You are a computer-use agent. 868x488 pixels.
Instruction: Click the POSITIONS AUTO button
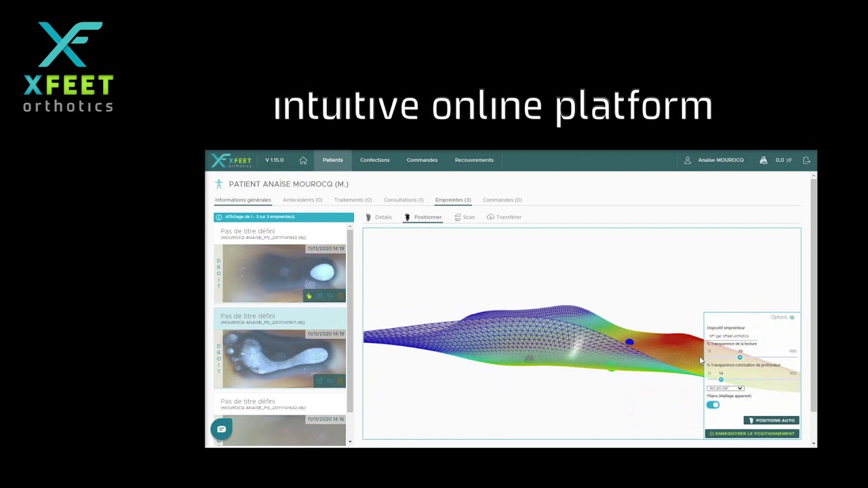(x=771, y=420)
